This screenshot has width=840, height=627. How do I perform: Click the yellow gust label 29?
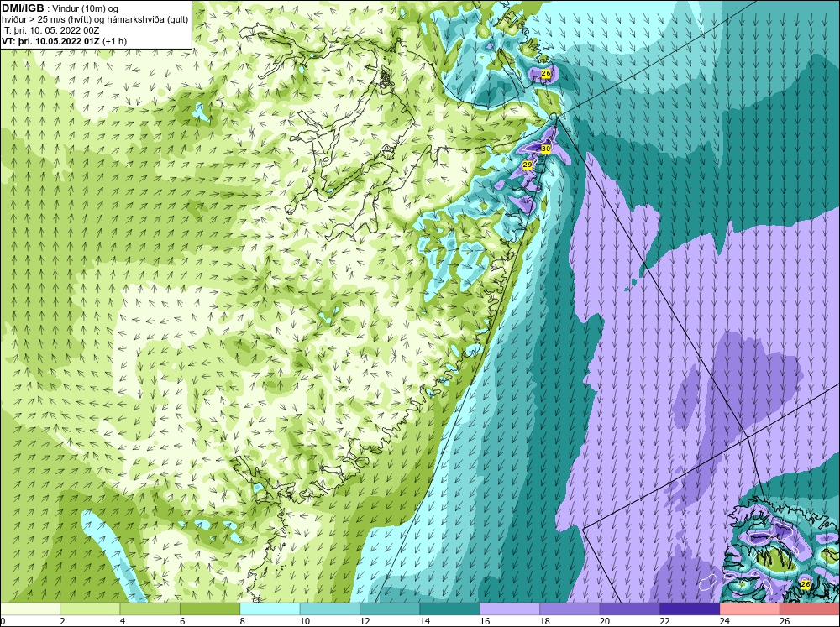528,165
